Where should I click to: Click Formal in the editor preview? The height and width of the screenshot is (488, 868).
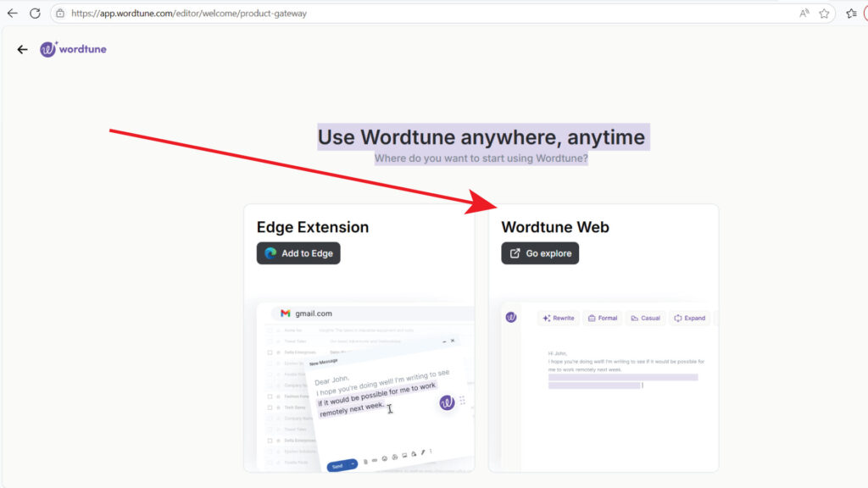pyautogui.click(x=603, y=319)
